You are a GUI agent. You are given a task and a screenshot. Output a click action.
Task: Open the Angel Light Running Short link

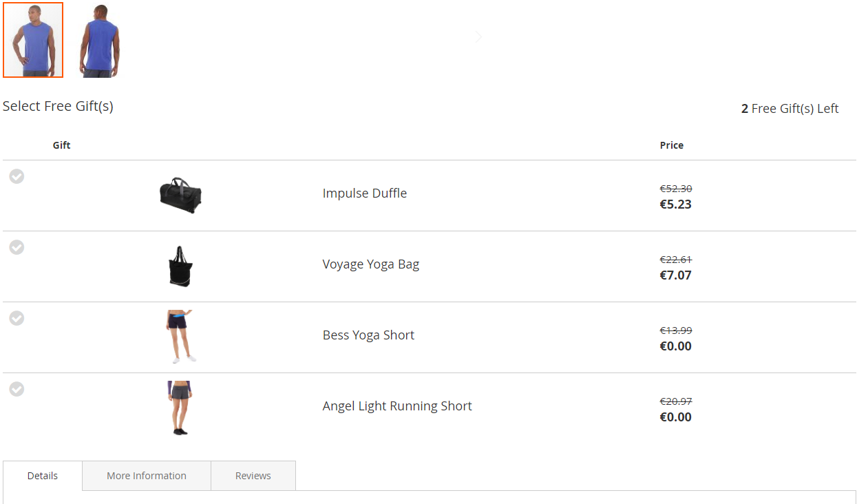[x=397, y=406]
